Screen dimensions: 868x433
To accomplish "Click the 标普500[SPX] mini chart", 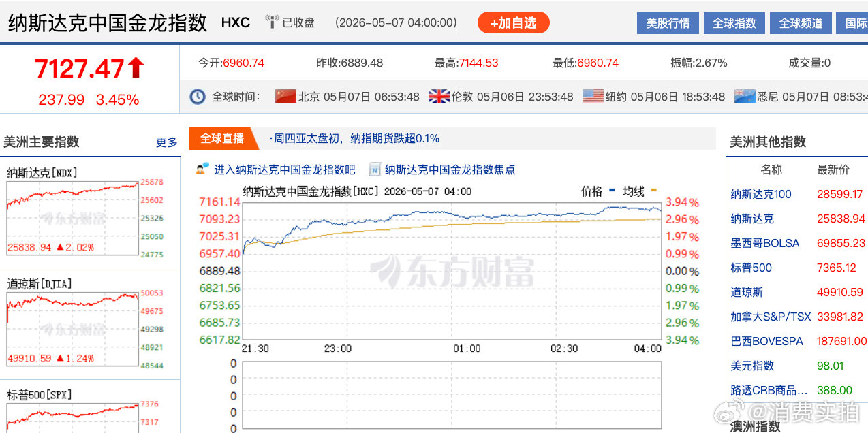I will click(x=73, y=417).
